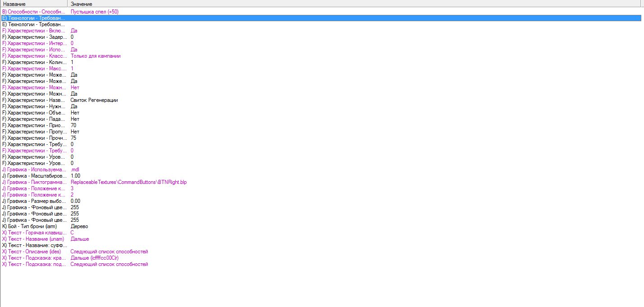Select the Текст - Описание (ides) row

tap(321, 252)
